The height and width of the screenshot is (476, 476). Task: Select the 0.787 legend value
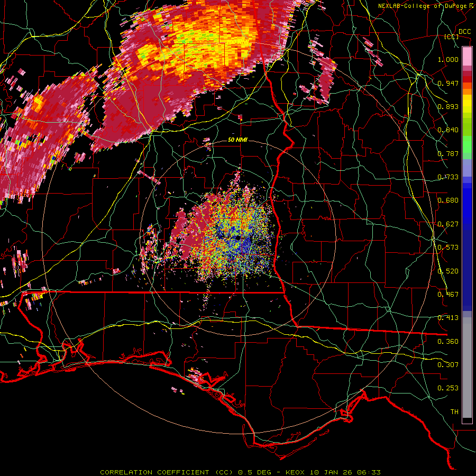(448, 153)
